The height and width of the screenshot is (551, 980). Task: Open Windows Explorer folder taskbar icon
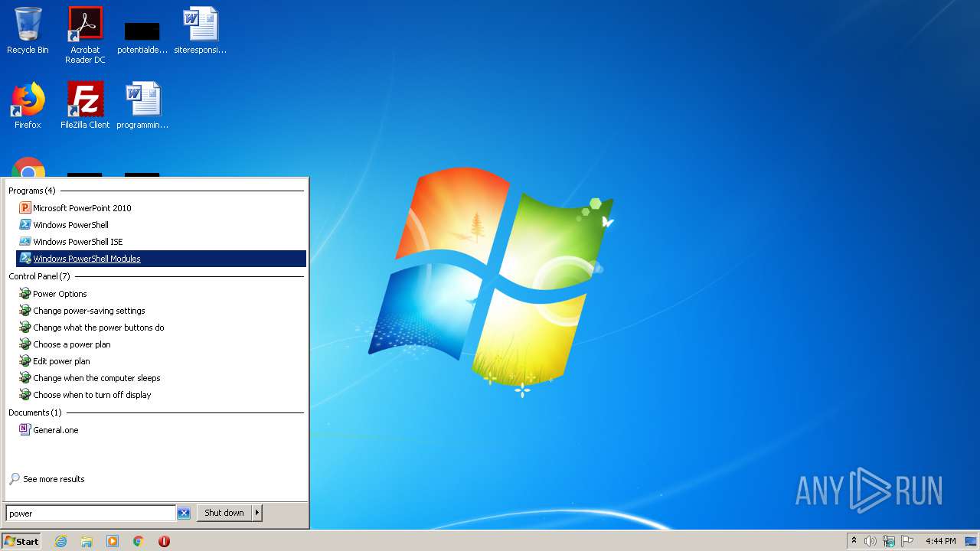pyautogui.click(x=87, y=541)
